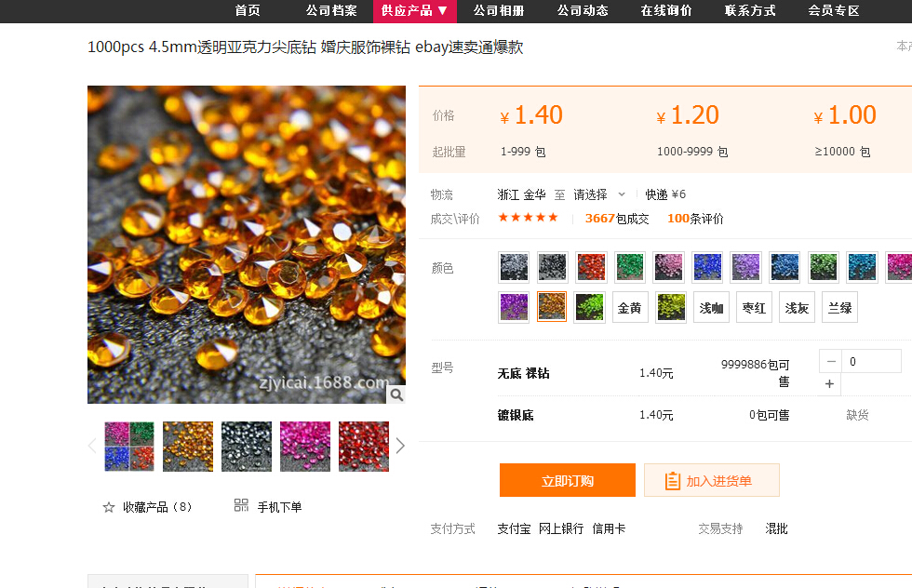Open the 公司档案 navigation tab
Screen dimensions: 912x588
click(x=331, y=11)
